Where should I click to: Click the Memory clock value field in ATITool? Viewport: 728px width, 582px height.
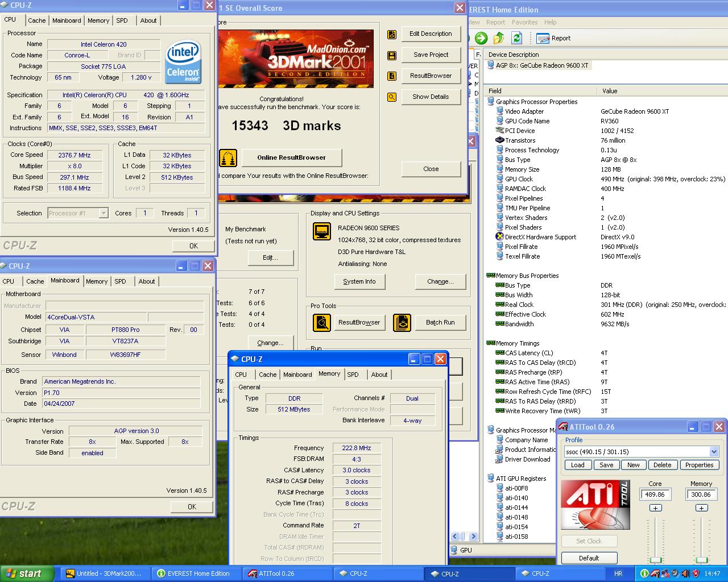tap(701, 494)
